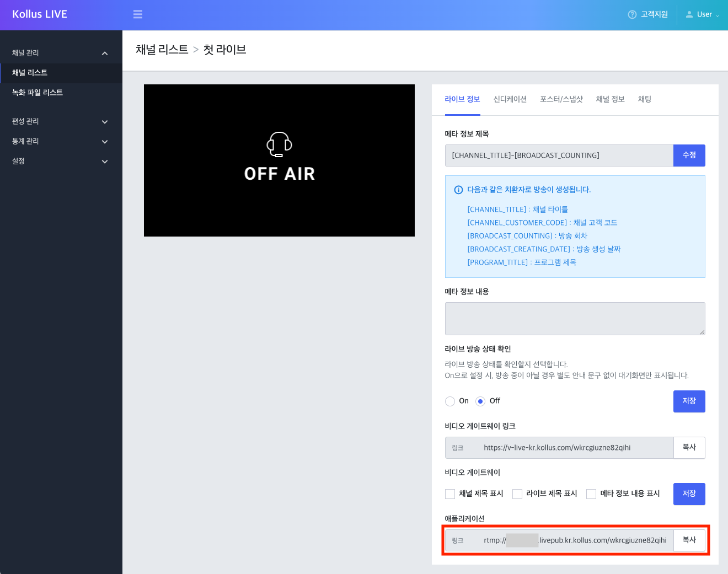
Task: Switch to the 신디케이션 tab
Action: pyautogui.click(x=510, y=99)
